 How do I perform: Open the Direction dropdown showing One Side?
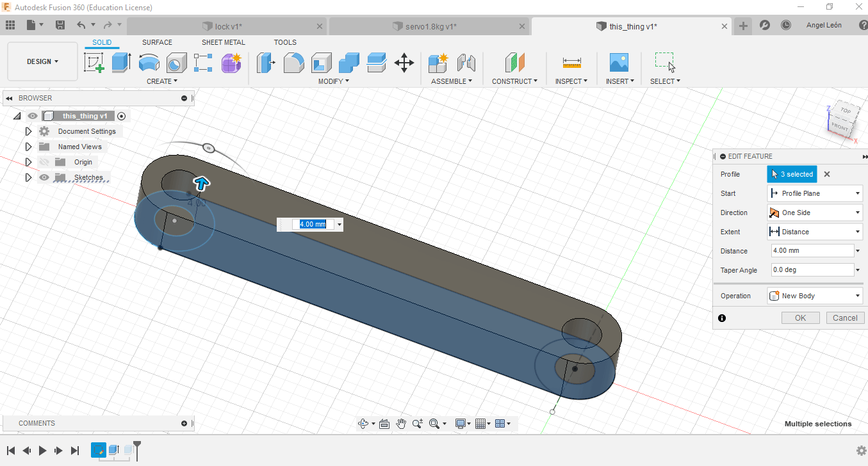point(815,213)
